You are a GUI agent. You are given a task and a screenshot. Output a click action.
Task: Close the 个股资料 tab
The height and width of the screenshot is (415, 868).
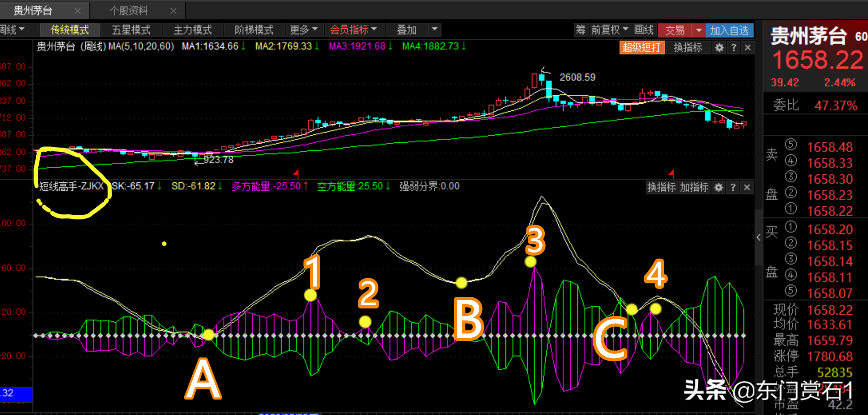point(174,11)
